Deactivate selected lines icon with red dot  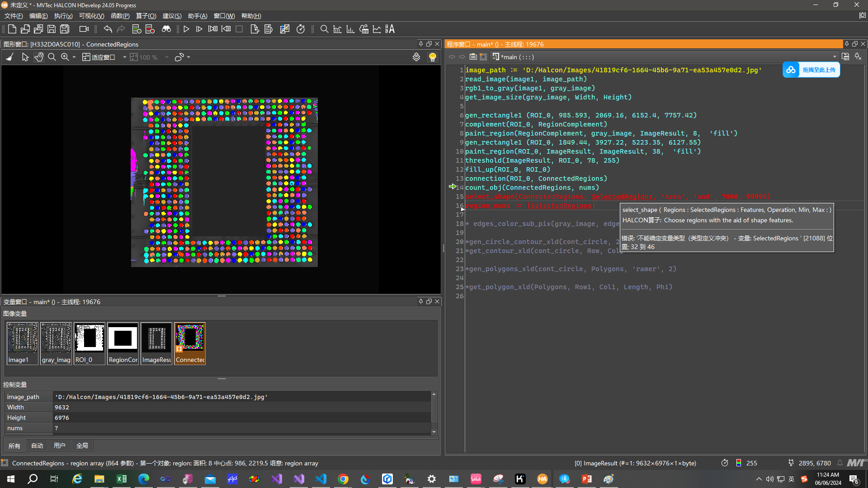coord(150,29)
